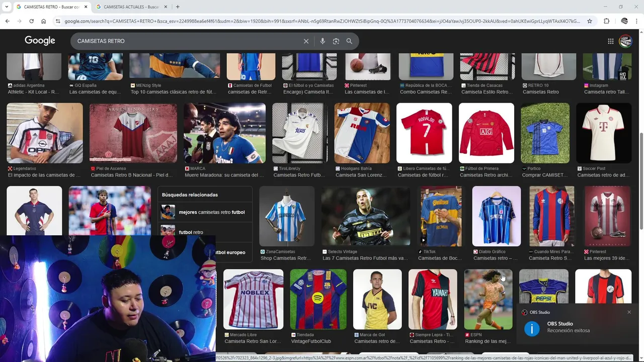This screenshot has height=362, width=644.
Task: Open the ESPN orange-kit player image
Action: (x=488, y=299)
